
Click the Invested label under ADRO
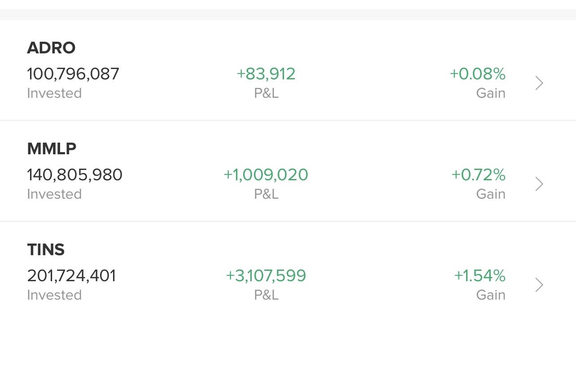[54, 93]
